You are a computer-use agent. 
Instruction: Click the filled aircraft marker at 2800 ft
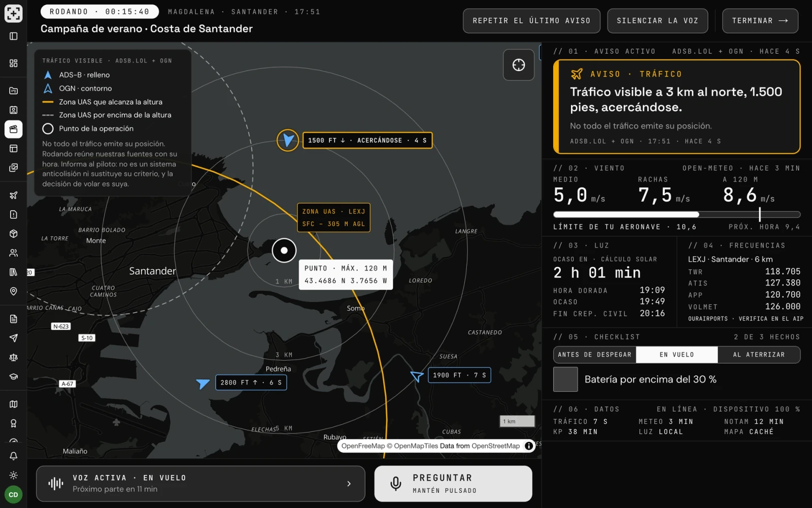[x=203, y=383]
